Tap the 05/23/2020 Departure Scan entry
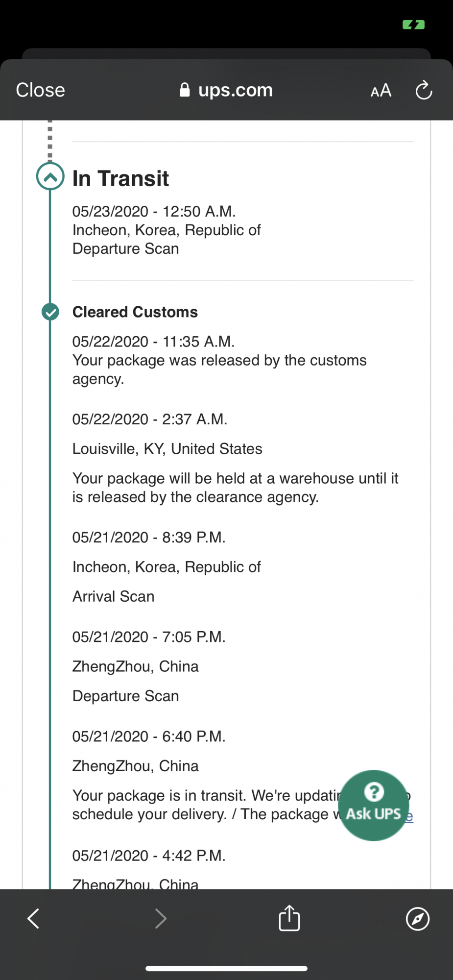Viewport: 453px width, 980px height. 167,230
